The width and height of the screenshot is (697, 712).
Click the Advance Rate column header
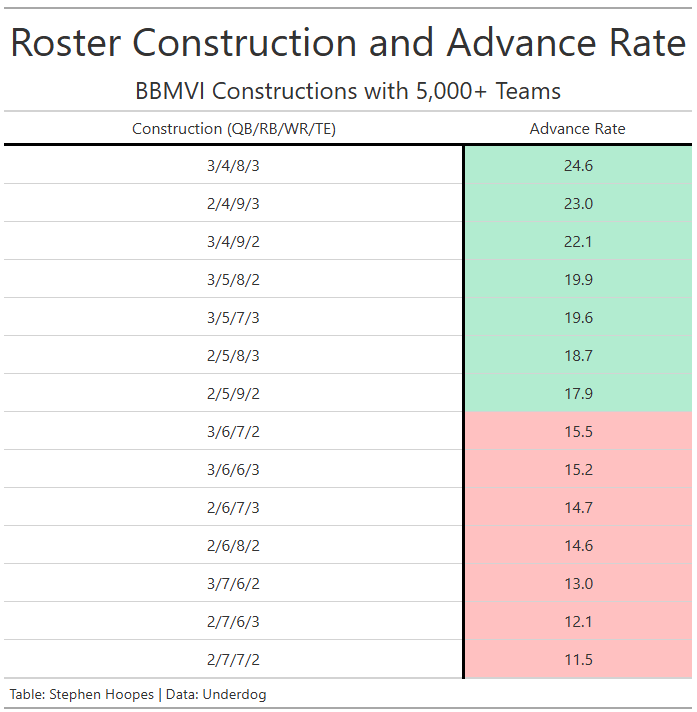coord(577,129)
